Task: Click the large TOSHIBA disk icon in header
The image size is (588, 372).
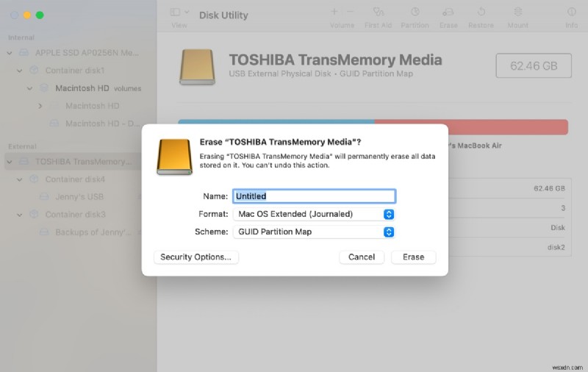Action: click(197, 67)
